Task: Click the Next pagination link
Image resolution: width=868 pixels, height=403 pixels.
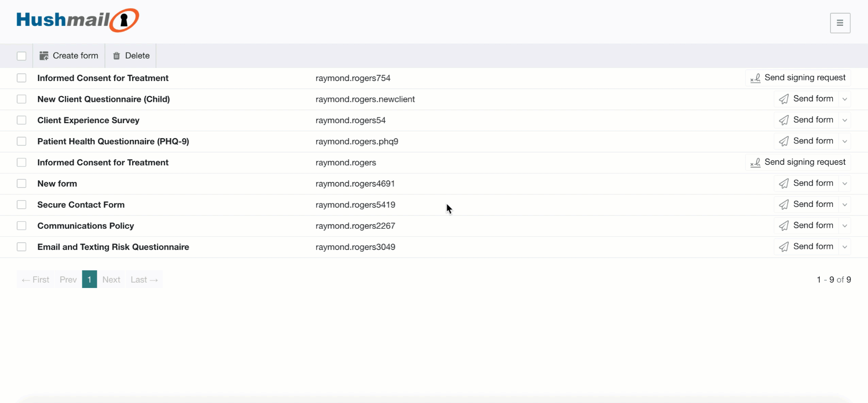Action: 111,279
